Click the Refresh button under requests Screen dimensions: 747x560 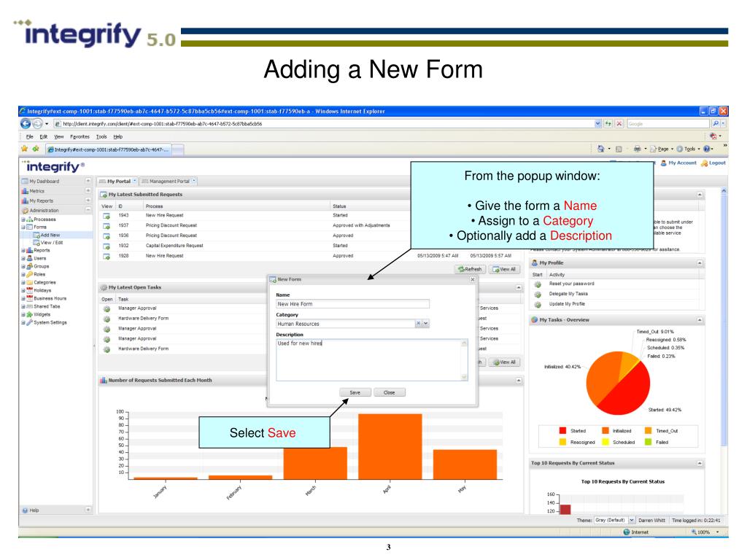(470, 270)
